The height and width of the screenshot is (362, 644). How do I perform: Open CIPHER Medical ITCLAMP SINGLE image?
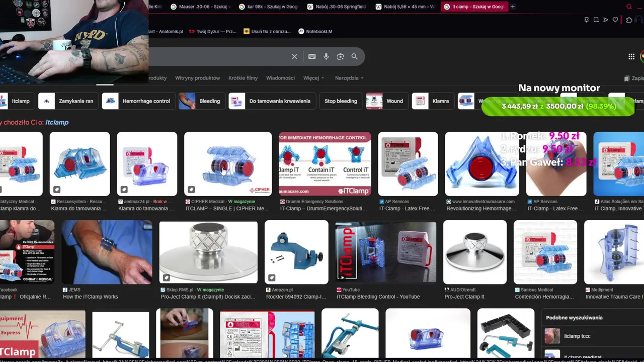pyautogui.click(x=228, y=164)
